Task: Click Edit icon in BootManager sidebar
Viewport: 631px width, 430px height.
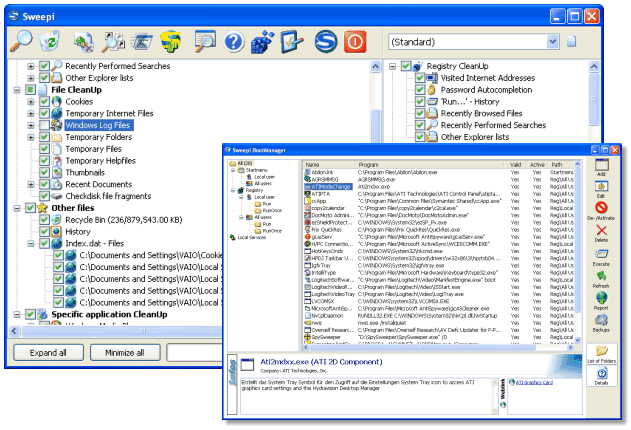Action: tap(601, 187)
